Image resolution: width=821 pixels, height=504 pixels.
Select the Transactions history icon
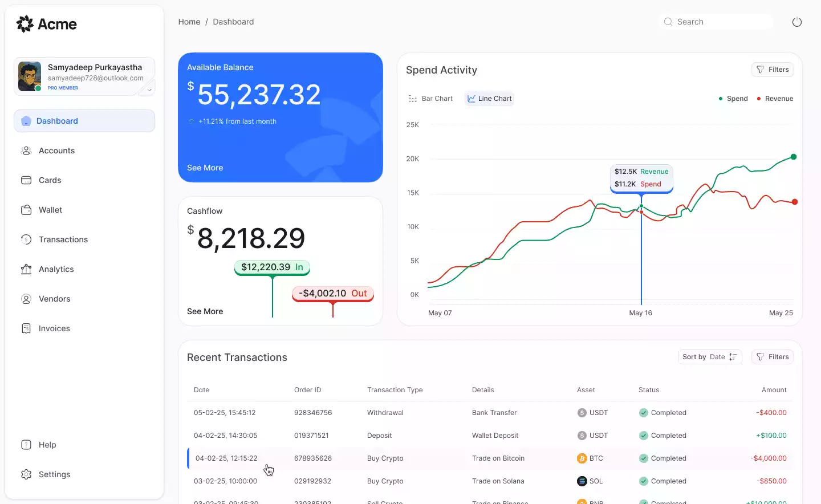26,239
